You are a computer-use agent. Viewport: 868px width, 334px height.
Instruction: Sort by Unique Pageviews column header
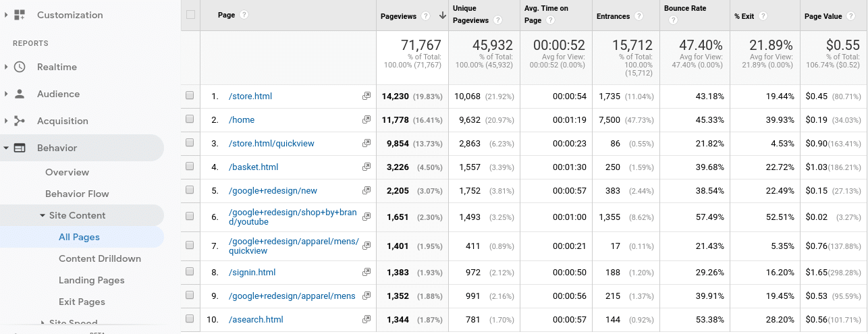coord(471,16)
